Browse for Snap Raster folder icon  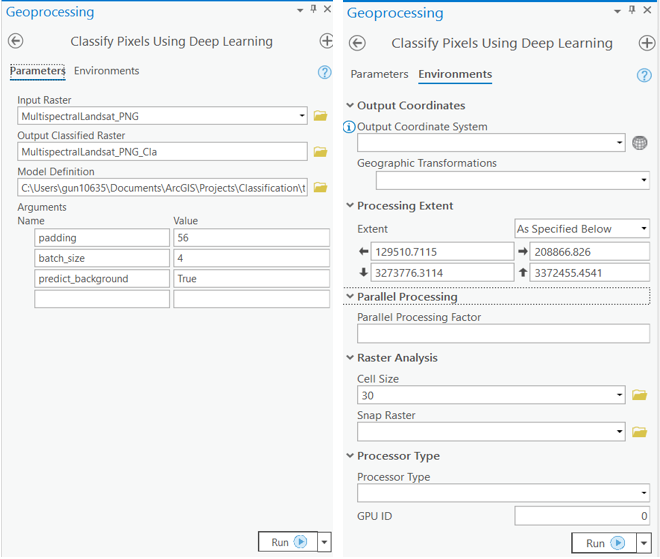click(640, 432)
